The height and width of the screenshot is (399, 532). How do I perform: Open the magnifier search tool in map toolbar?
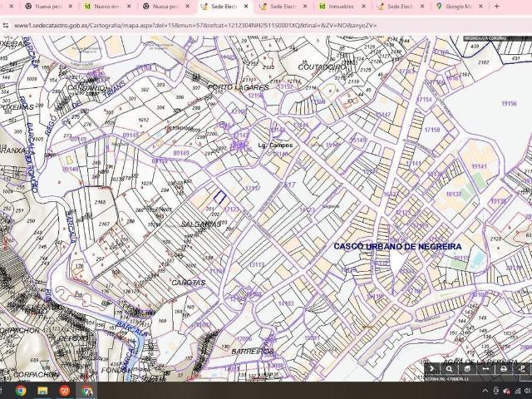(449, 369)
